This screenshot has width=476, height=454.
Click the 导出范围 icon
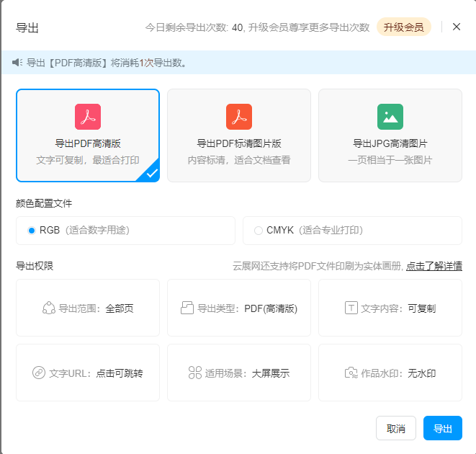(49, 308)
